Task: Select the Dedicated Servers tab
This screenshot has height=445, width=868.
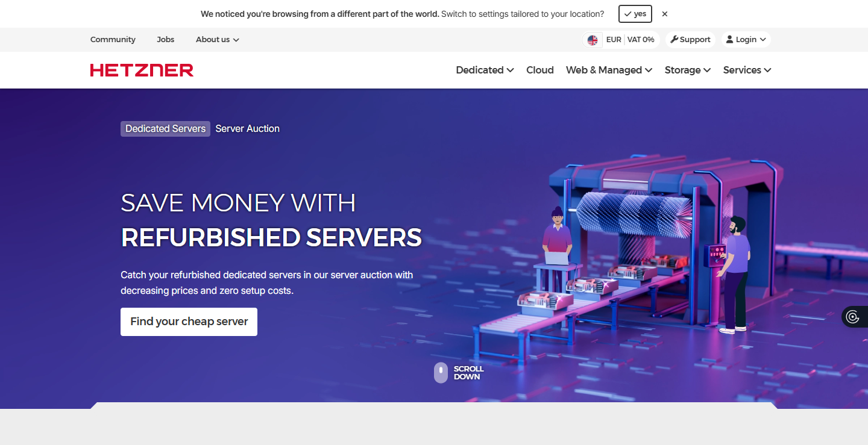Action: [x=165, y=128]
